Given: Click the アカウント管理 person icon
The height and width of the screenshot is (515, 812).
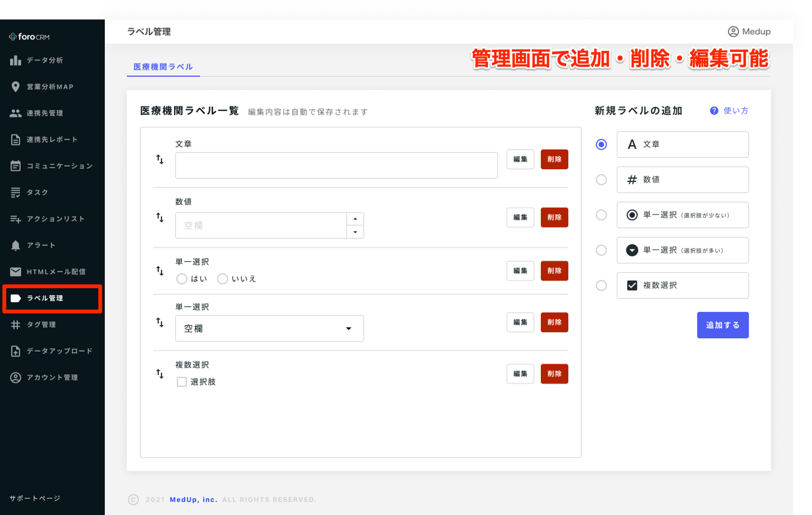Looking at the screenshot, I should pyautogui.click(x=15, y=377).
